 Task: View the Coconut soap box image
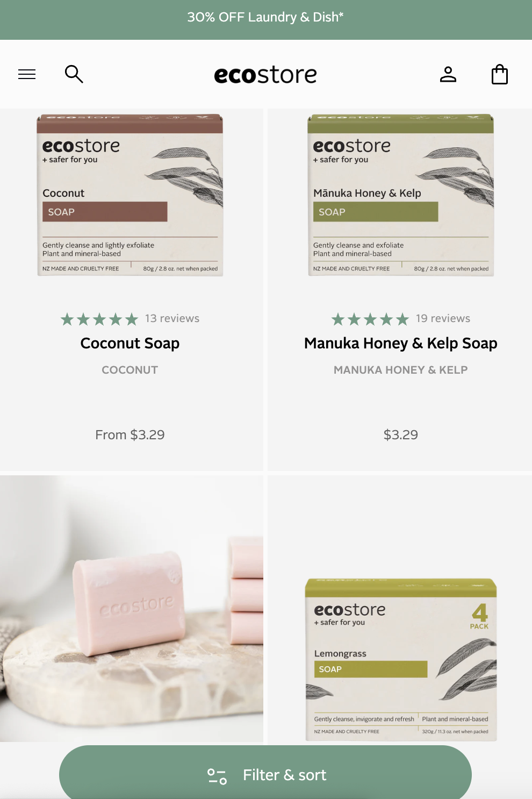(x=130, y=195)
